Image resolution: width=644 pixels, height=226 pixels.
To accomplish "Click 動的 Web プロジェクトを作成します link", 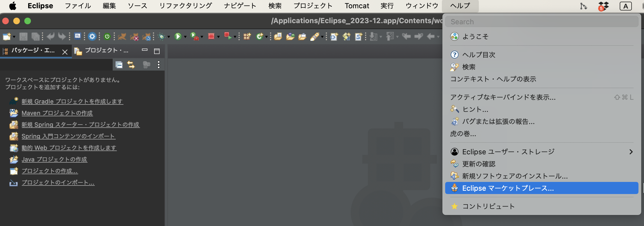I will click(69, 148).
